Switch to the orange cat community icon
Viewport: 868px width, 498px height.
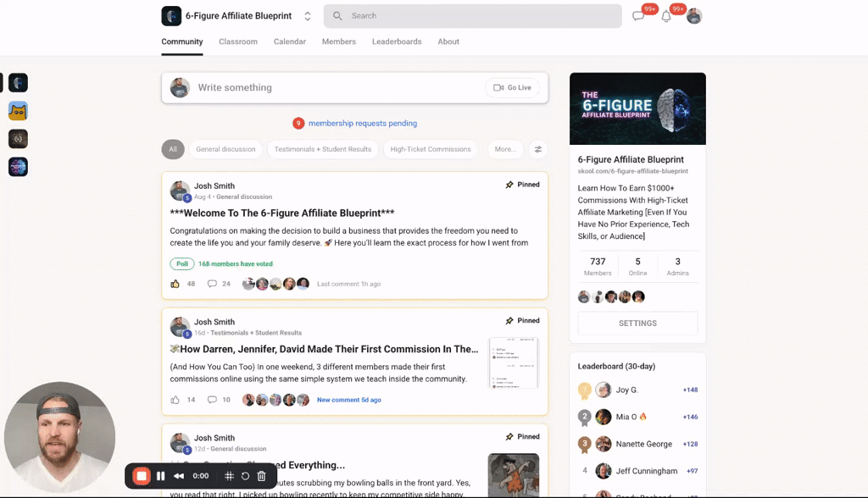tap(19, 111)
